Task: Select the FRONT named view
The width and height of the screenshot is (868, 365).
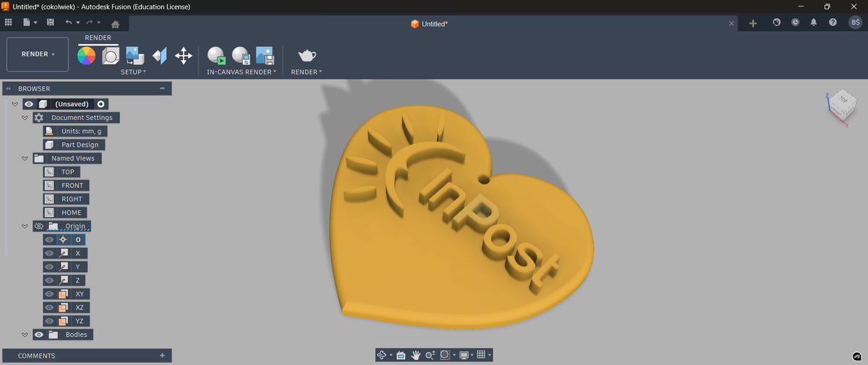Action: 72,186
